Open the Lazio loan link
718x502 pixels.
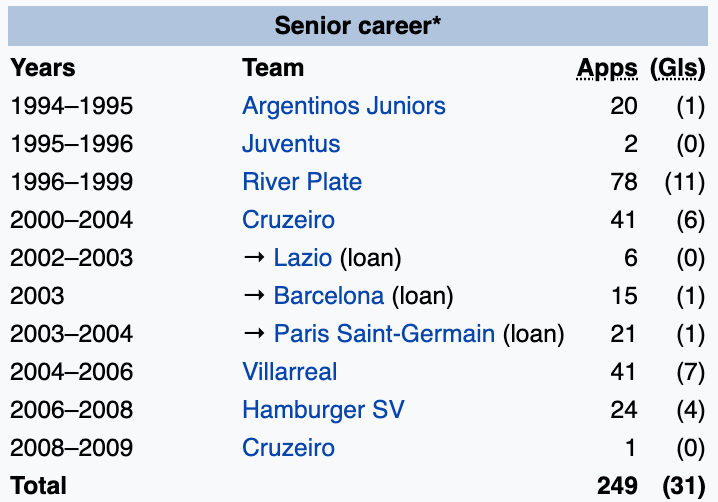pos(302,258)
